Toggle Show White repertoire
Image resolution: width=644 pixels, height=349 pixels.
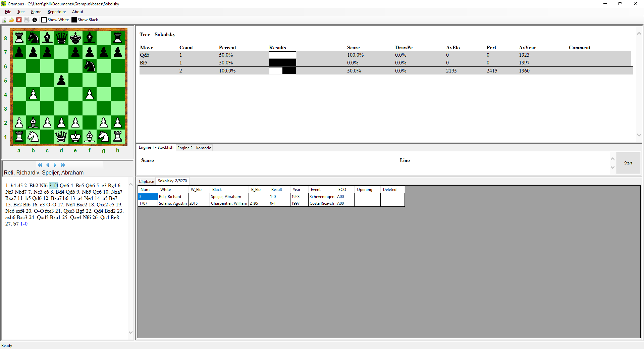click(44, 20)
